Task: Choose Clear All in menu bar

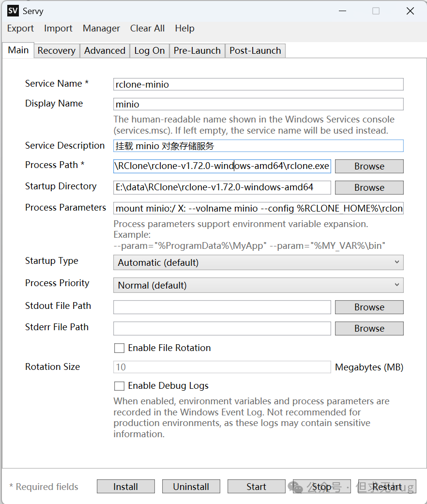Action: [x=147, y=29]
